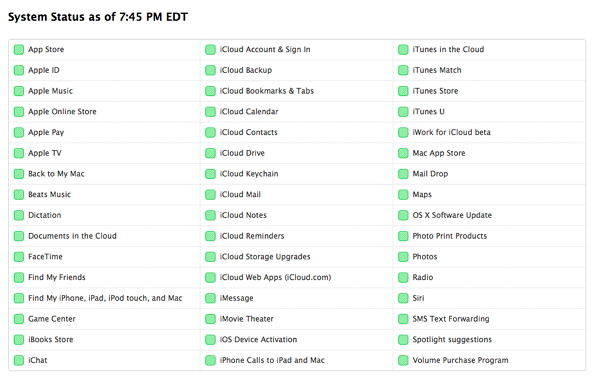Image resolution: width=600 pixels, height=378 pixels.
Task: Click the status icon beside Game Center
Action: click(x=19, y=319)
